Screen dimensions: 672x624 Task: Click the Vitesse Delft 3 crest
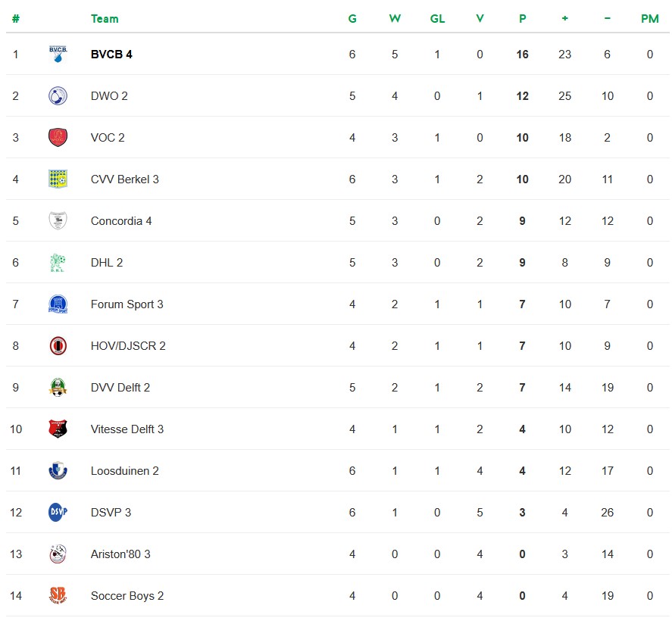pos(58,429)
